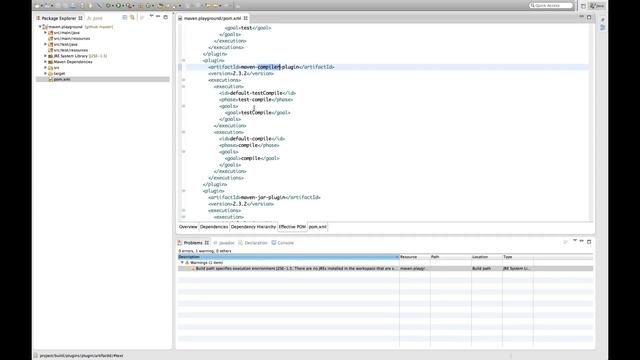640x360 pixels.
Task: Open the Overview tab of POM editor
Action: (188, 227)
